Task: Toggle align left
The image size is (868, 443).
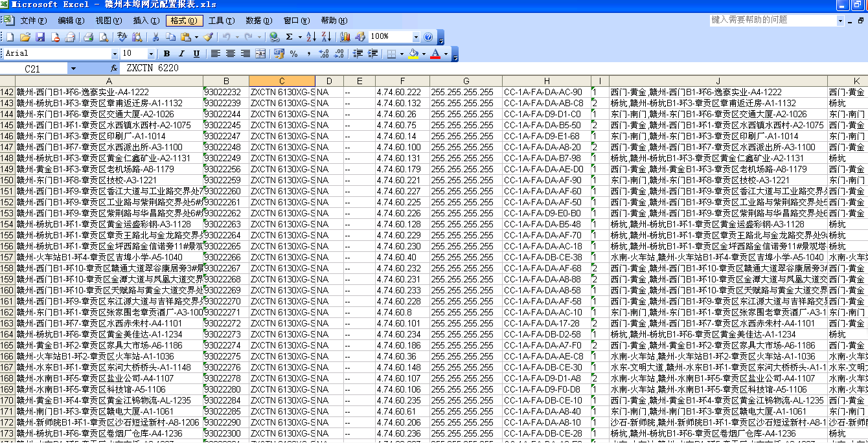Action: (x=215, y=53)
